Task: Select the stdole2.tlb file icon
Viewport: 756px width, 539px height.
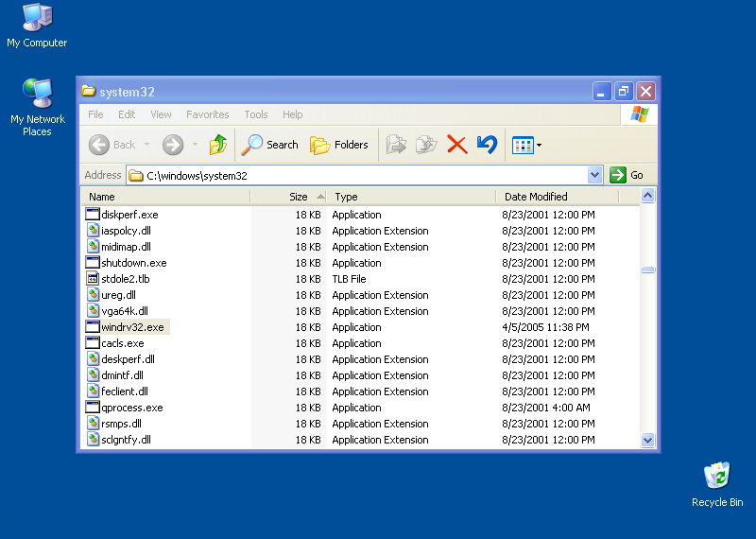Action: pos(93,278)
